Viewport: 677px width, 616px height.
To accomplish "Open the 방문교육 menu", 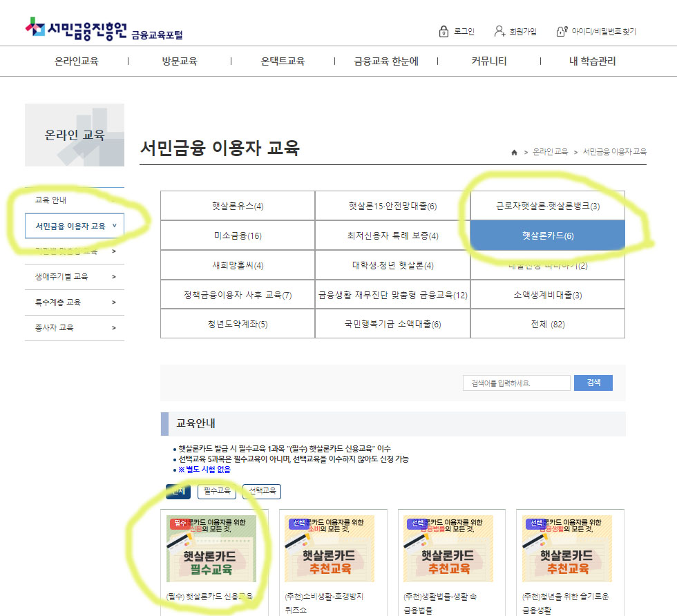I will tap(180, 61).
